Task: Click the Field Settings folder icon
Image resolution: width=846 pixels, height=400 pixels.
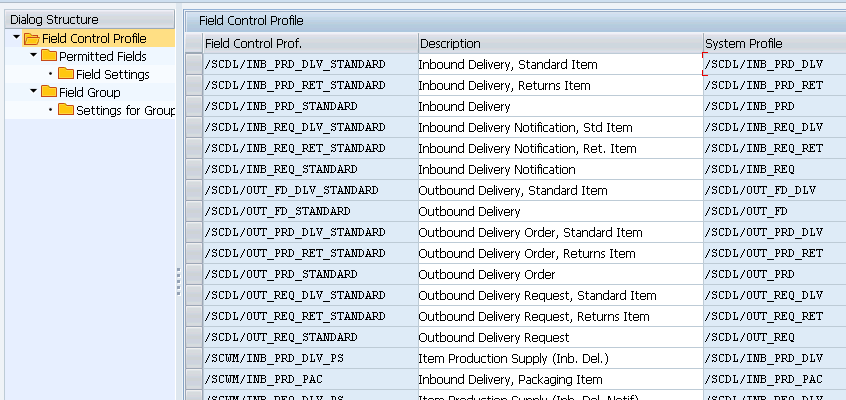Action: click(x=66, y=75)
